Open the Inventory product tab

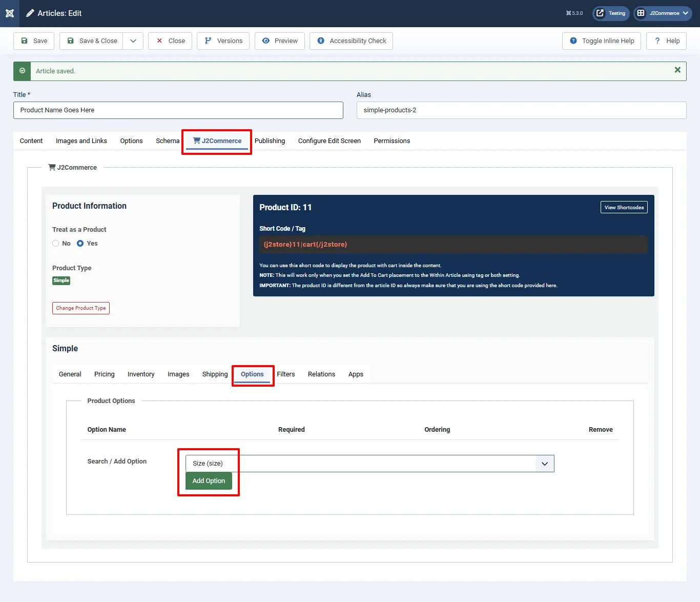(141, 374)
